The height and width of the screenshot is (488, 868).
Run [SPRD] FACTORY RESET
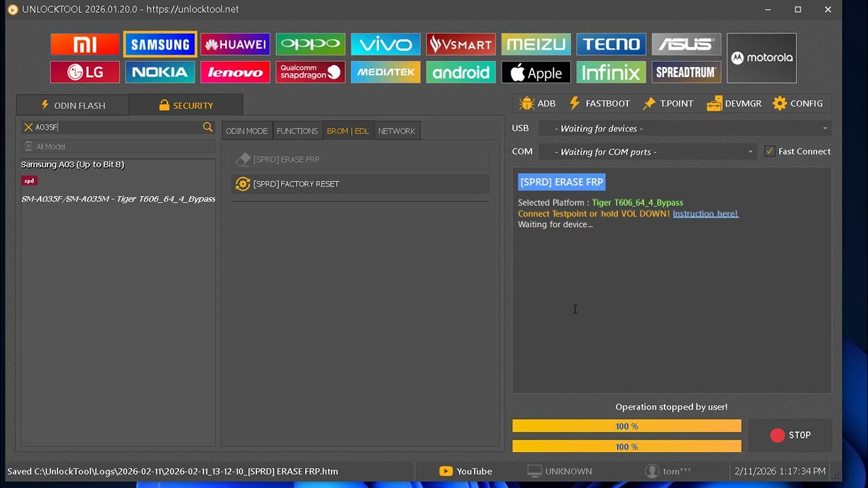[360, 184]
